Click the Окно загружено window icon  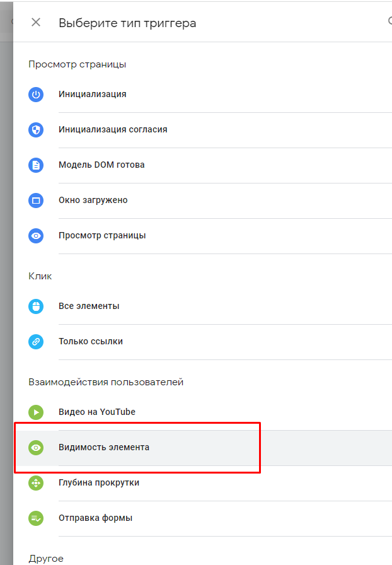(x=36, y=201)
